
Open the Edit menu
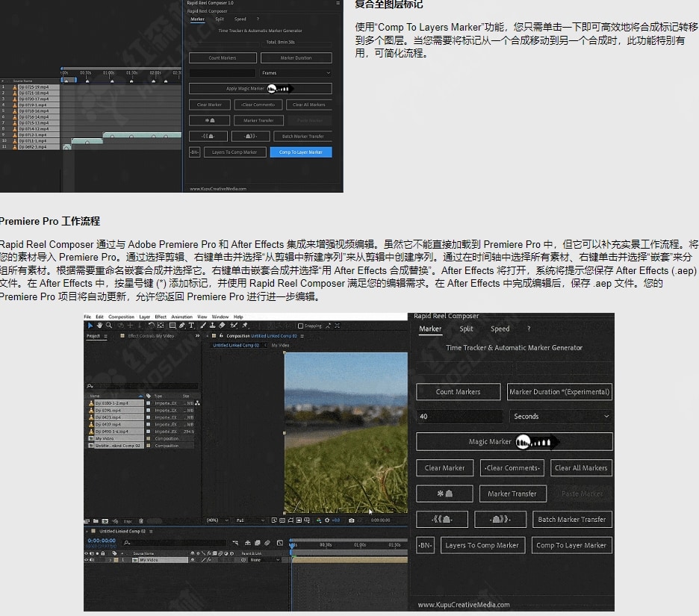pyautogui.click(x=99, y=317)
